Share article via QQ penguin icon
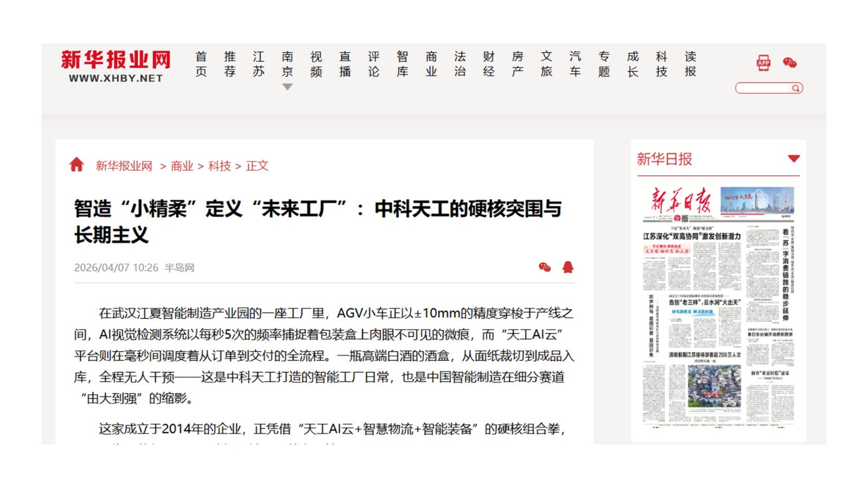Screen dimensions: 868x488 point(567,267)
